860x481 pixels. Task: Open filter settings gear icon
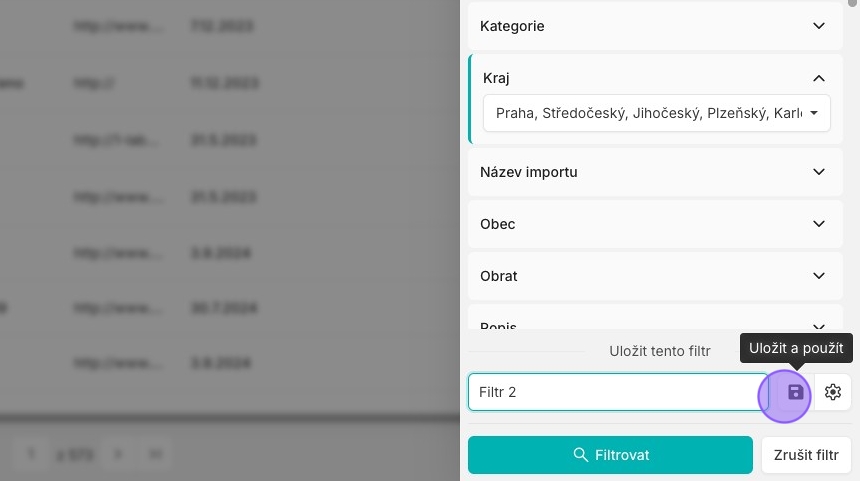833,392
